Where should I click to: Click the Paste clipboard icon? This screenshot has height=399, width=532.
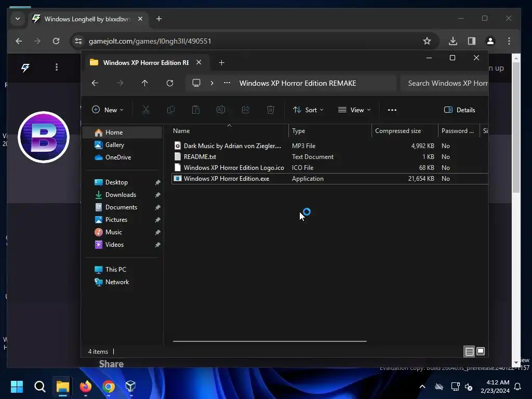click(x=196, y=110)
